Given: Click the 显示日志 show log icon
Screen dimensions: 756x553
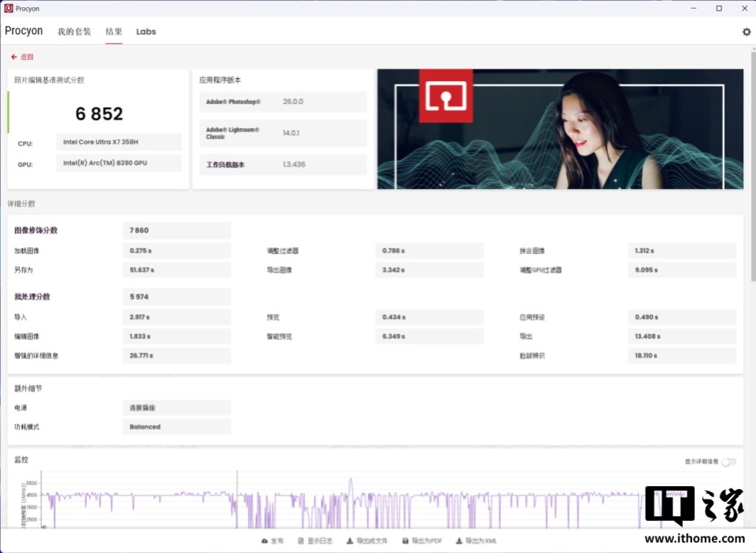Looking at the screenshot, I should 301,541.
